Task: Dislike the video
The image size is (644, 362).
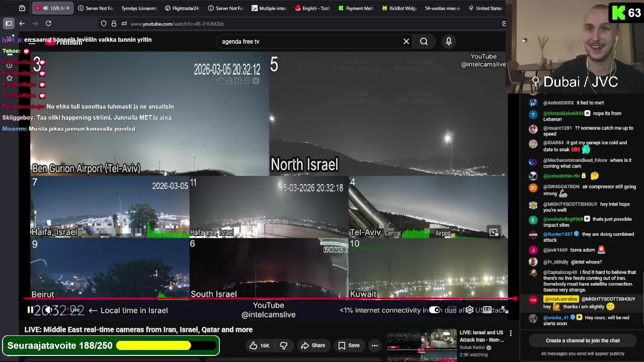Action: coord(284,345)
